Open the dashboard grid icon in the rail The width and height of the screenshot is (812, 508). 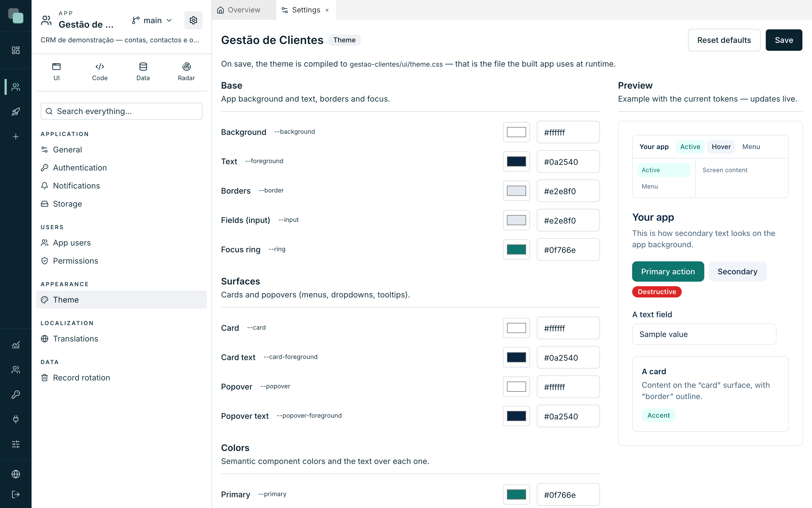(16, 51)
